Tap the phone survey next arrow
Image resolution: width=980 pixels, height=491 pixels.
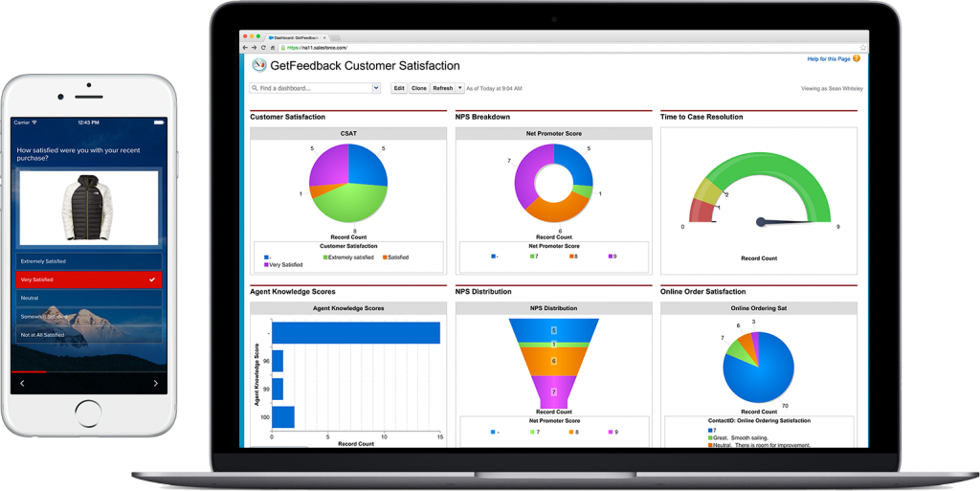coord(156,384)
